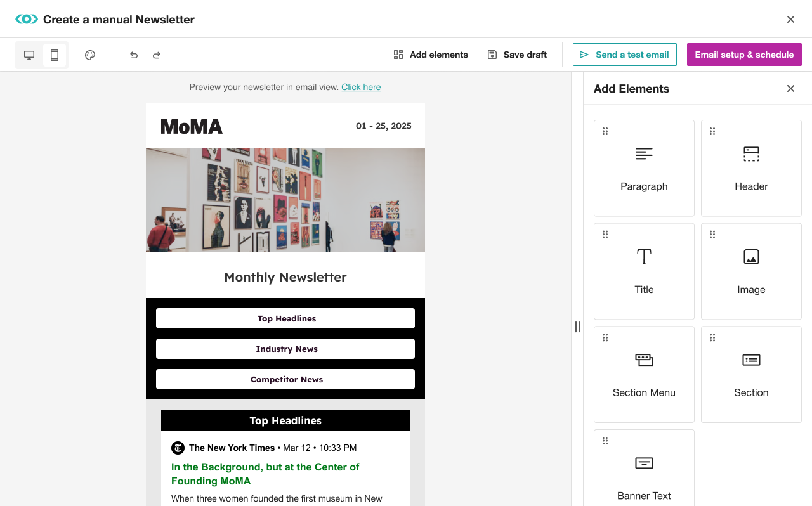The height and width of the screenshot is (506, 812).
Task: Open Email setup & schedule
Action: pyautogui.click(x=743, y=55)
